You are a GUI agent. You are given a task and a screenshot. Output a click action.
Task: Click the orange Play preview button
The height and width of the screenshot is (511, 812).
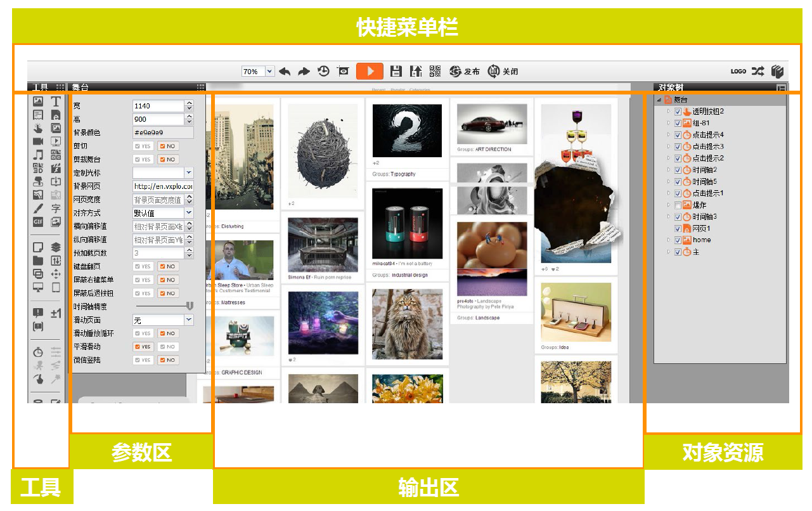(370, 71)
